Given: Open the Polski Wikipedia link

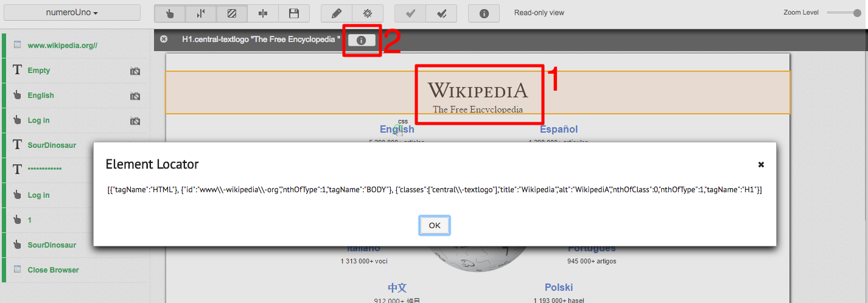Looking at the screenshot, I should pyautogui.click(x=559, y=287).
